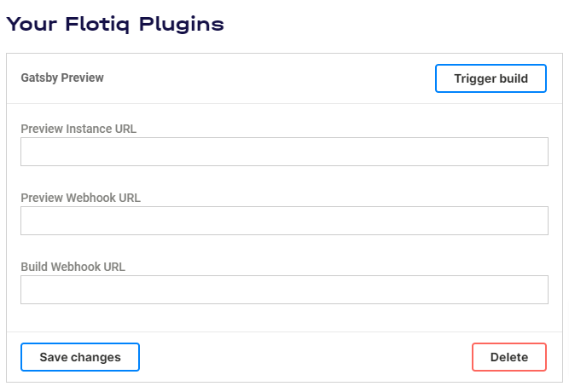Click into the Preview Webhook URL input
Screen dimensions: 569x392
coord(284,221)
